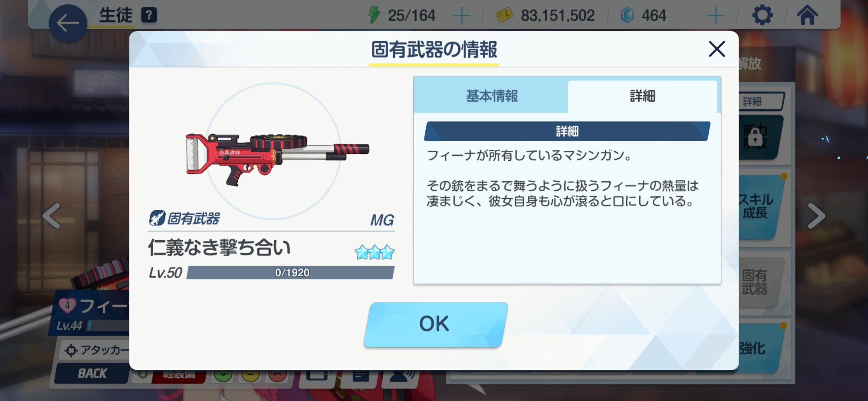Click the blue gem currency icon
The width and height of the screenshot is (868, 401).
pos(627,16)
